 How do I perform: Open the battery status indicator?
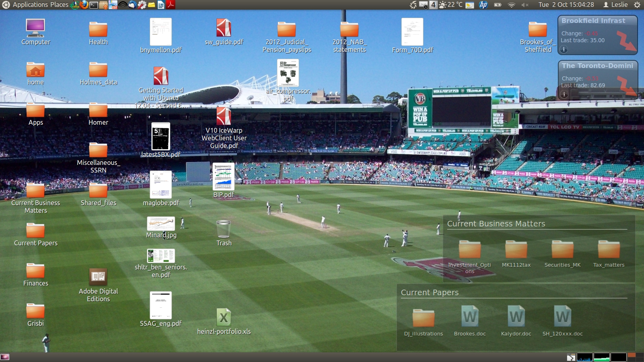[x=498, y=5]
